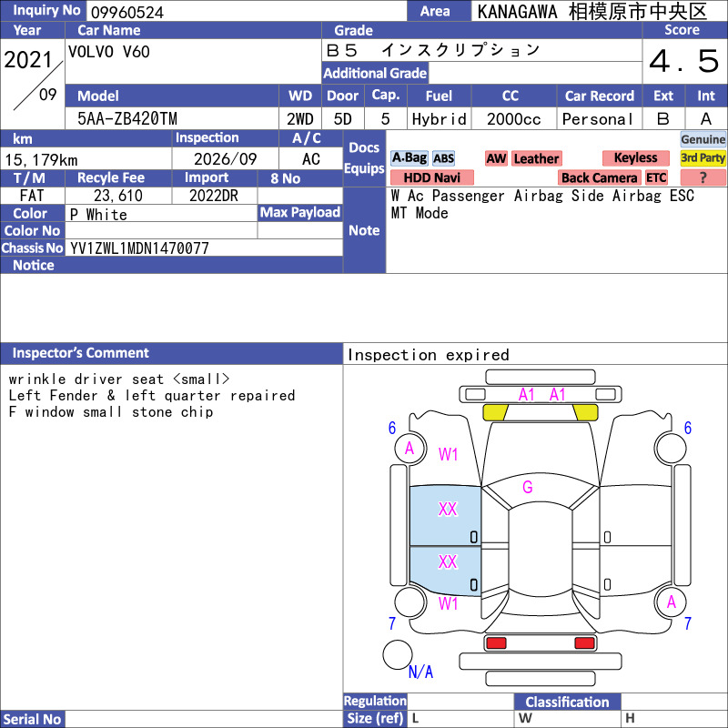
Task: Click the rear wheel marked A
Action: point(671,602)
